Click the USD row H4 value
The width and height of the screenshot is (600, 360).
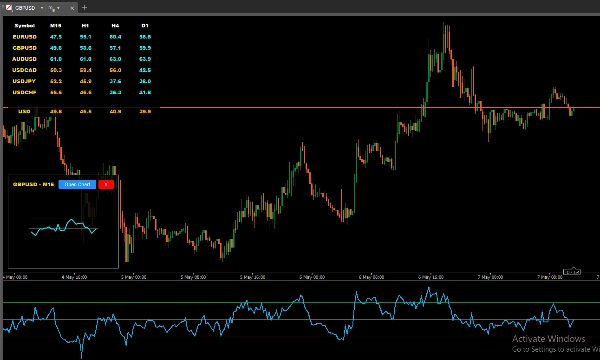pos(115,111)
